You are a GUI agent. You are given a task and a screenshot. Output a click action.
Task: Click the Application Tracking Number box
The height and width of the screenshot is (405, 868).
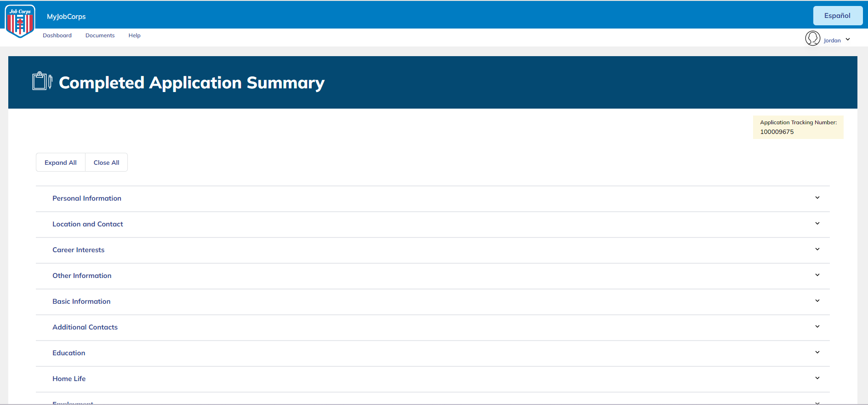click(798, 127)
